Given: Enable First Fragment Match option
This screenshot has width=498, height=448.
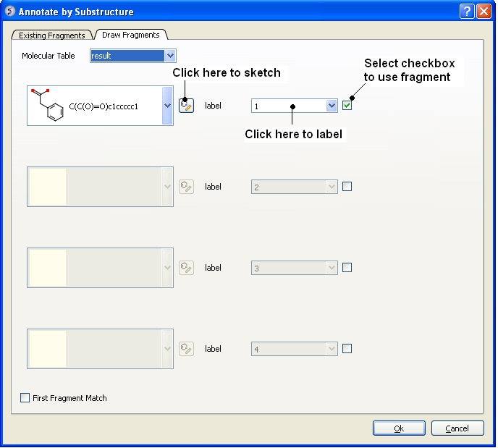Looking at the screenshot, I should click(25, 398).
